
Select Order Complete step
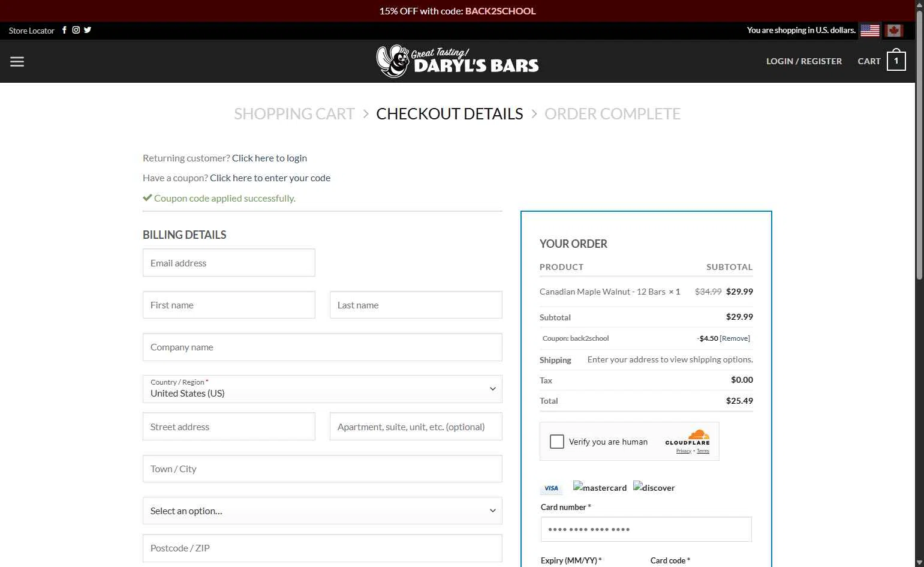tap(612, 114)
